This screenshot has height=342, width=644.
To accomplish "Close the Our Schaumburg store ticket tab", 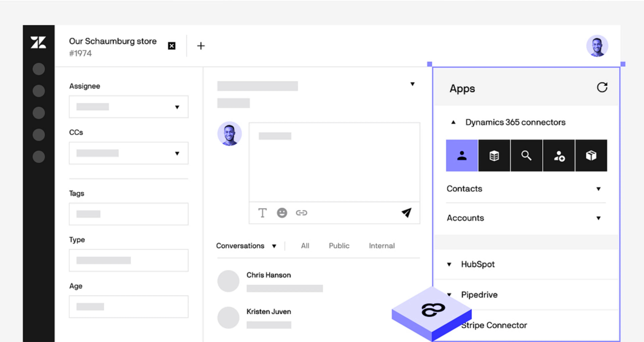I will tap(172, 45).
